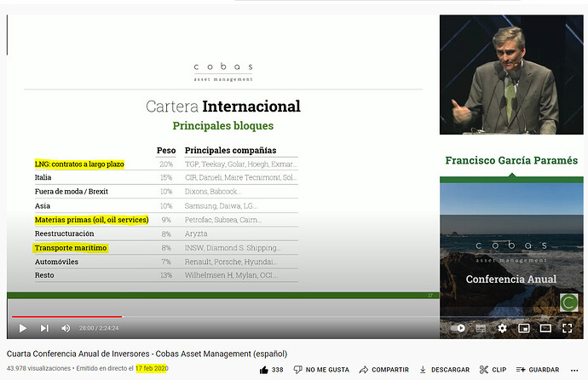Toggle autoplay switch

coord(458,328)
